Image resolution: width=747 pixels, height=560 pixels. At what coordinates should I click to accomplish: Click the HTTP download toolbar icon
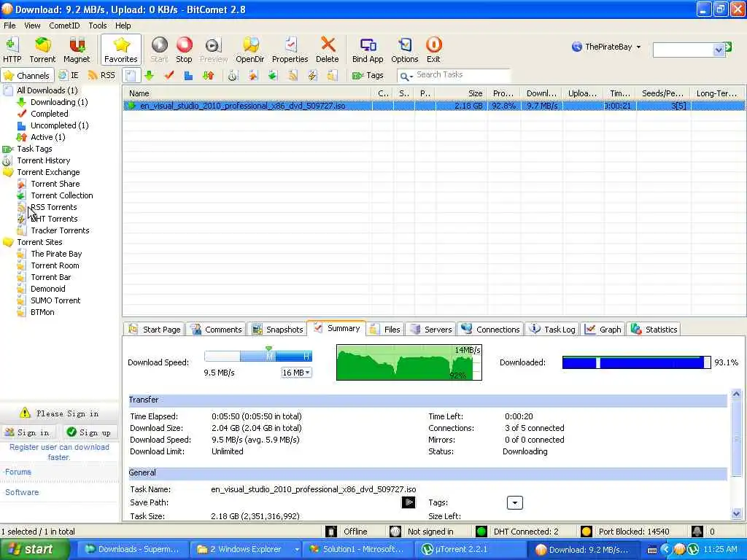click(12, 50)
